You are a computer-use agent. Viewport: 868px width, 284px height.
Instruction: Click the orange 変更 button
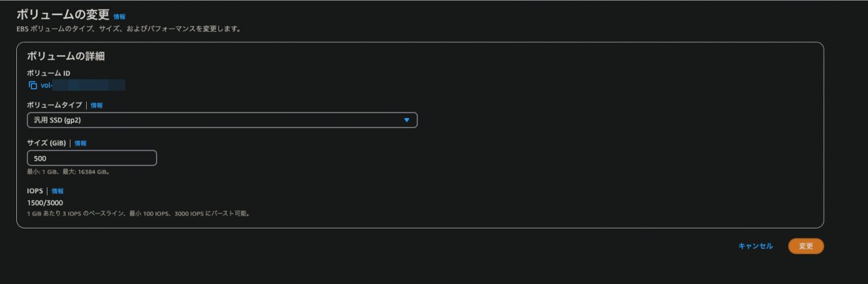coord(806,246)
